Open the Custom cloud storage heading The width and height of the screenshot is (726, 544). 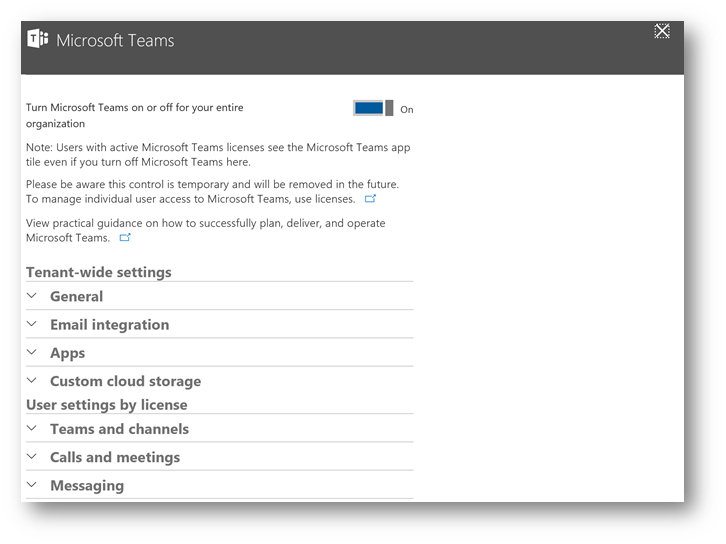(x=125, y=381)
